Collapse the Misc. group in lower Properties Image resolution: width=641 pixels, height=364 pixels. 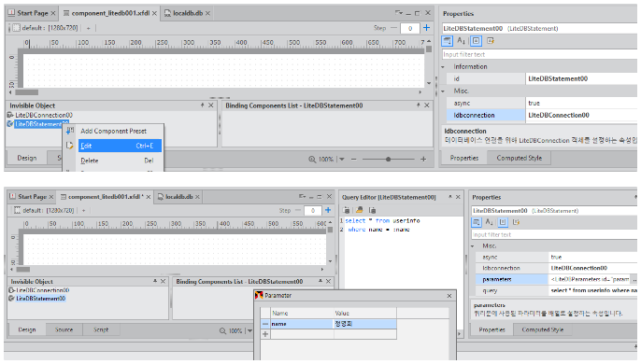[473, 246]
